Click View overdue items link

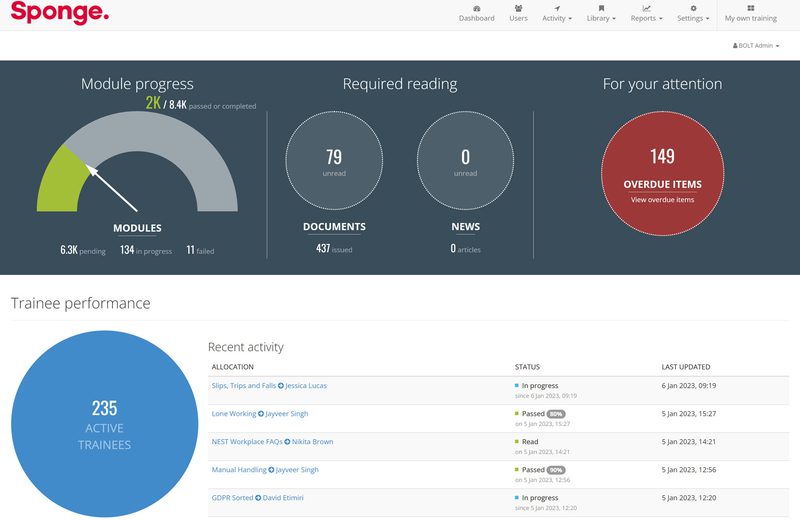point(662,200)
